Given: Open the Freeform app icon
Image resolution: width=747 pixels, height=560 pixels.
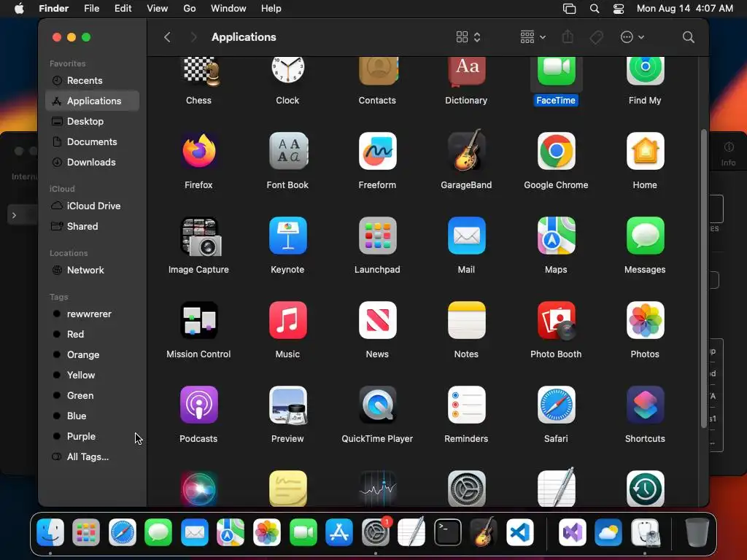Looking at the screenshot, I should 377,151.
